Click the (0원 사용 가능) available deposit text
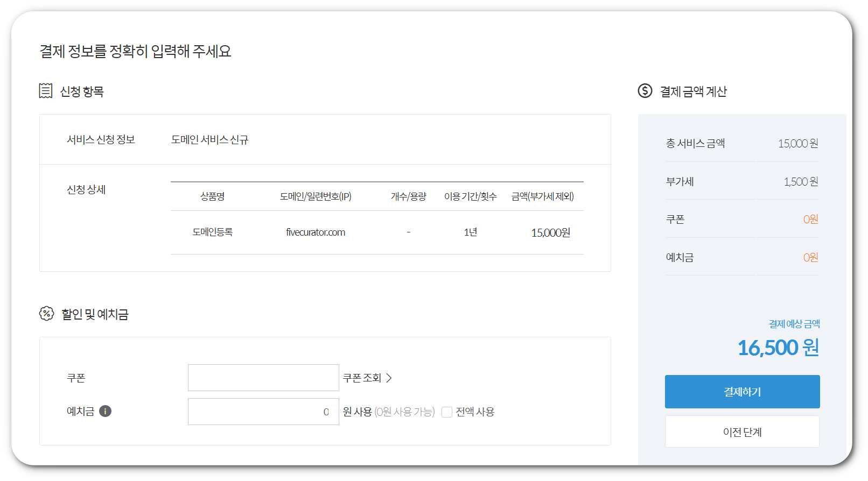The height and width of the screenshot is (481, 868). (x=405, y=412)
